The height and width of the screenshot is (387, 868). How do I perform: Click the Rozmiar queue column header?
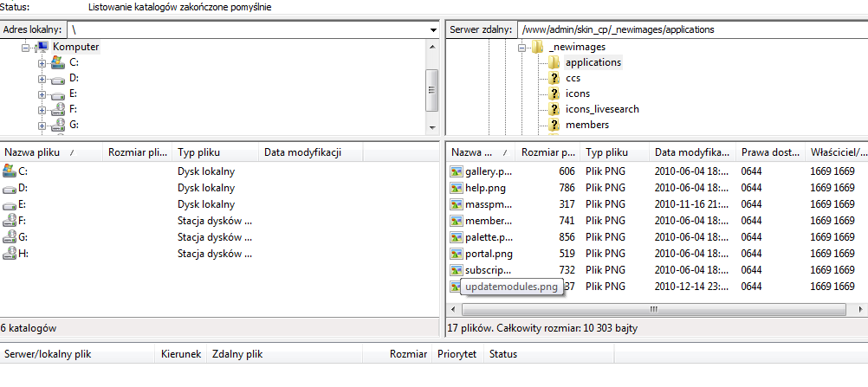coord(397,354)
